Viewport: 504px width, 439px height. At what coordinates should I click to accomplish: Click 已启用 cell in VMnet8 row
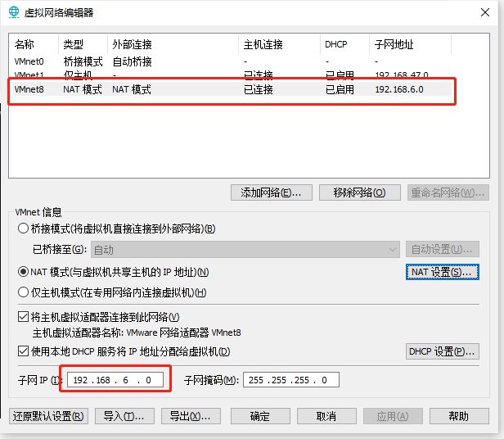tap(340, 89)
